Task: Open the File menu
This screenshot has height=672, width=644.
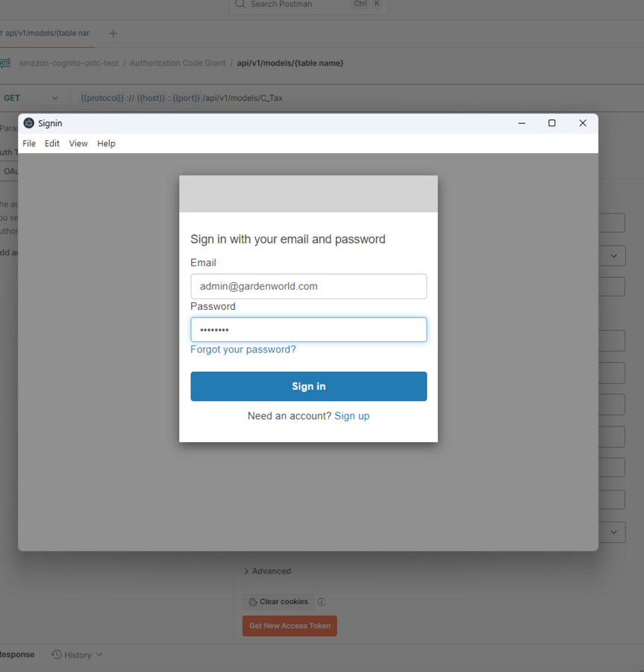Action: [x=29, y=143]
